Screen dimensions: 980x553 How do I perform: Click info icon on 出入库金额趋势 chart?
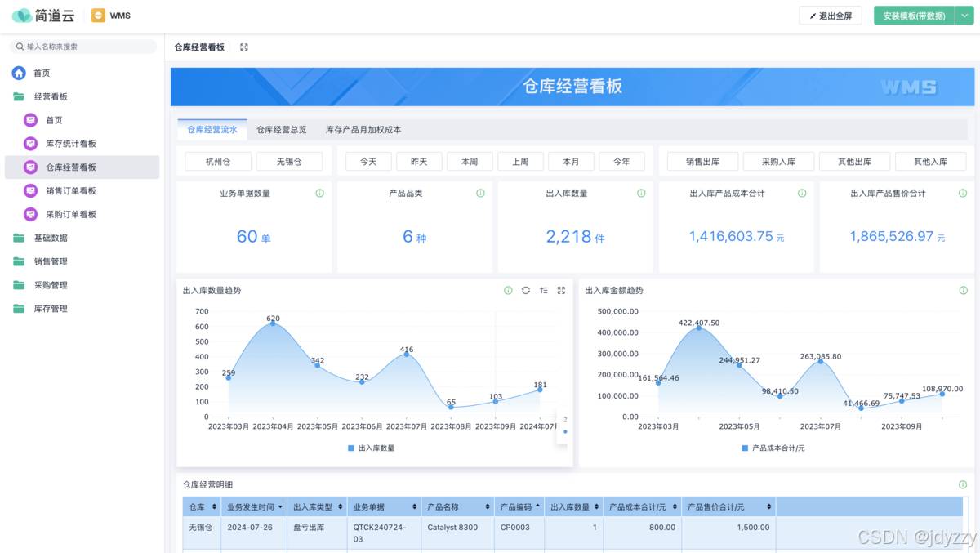(x=963, y=290)
